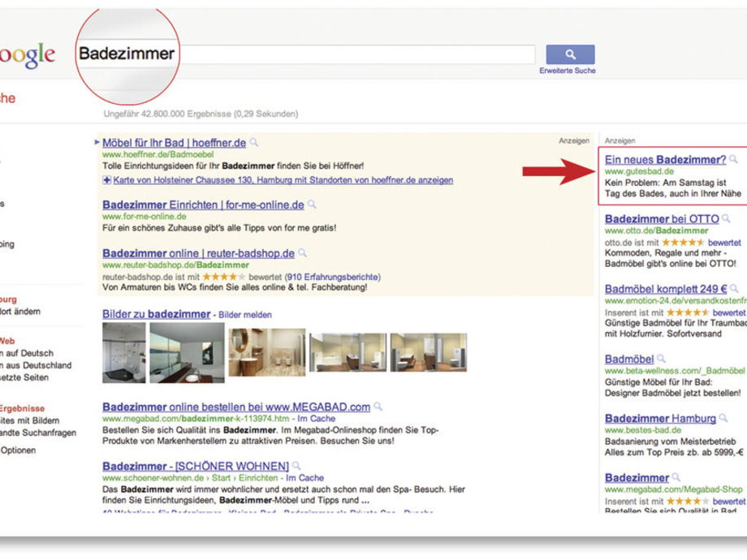747x560 pixels.
Task: Click preview magnifier beside 'Badezimmer bei OTTO' ad
Action: pos(726,219)
